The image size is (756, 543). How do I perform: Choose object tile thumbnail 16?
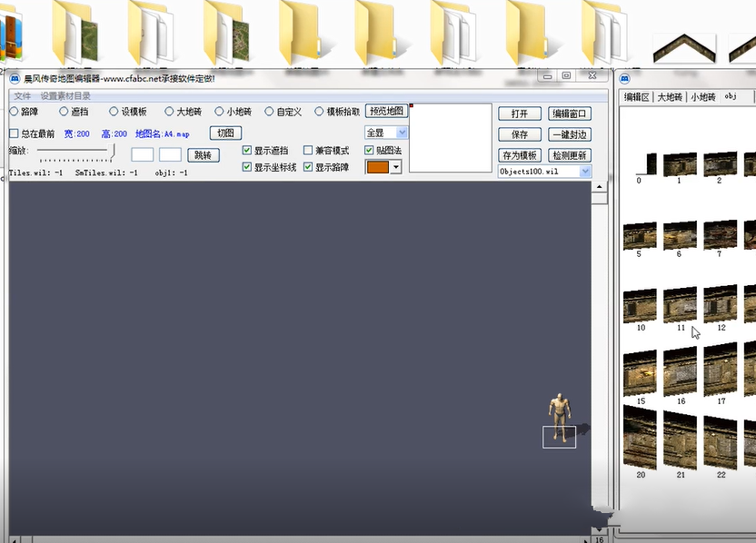(680, 371)
